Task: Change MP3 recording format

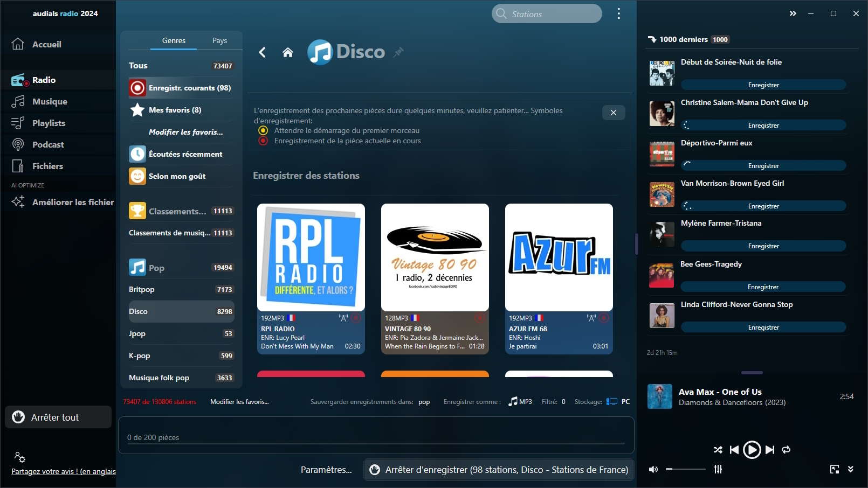Action: click(520, 402)
